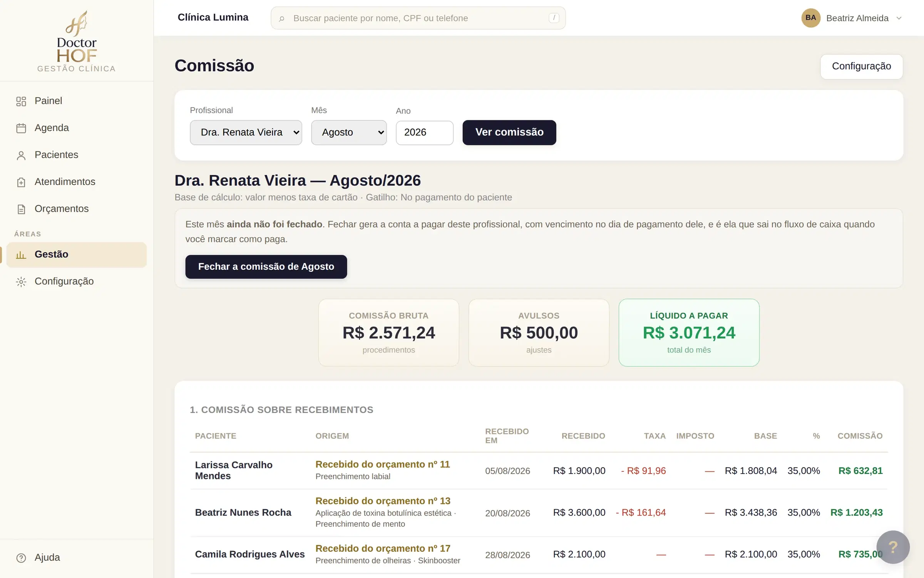Expand the Beatriz Almeida user menu chevron
Image resolution: width=924 pixels, height=578 pixels.
click(899, 18)
